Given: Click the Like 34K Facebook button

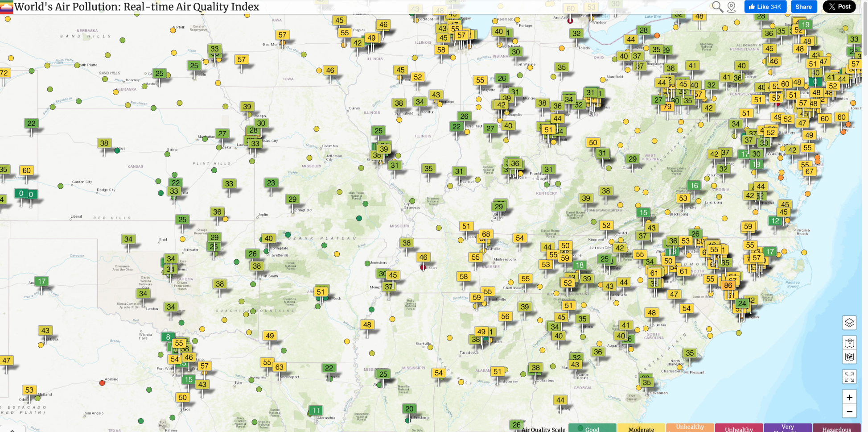Looking at the screenshot, I should click(765, 6).
